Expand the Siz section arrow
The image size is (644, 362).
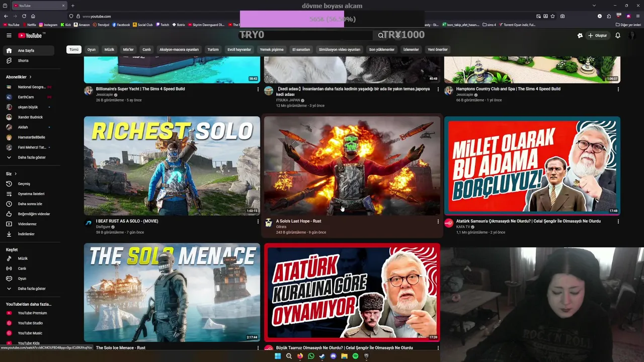pos(16,174)
